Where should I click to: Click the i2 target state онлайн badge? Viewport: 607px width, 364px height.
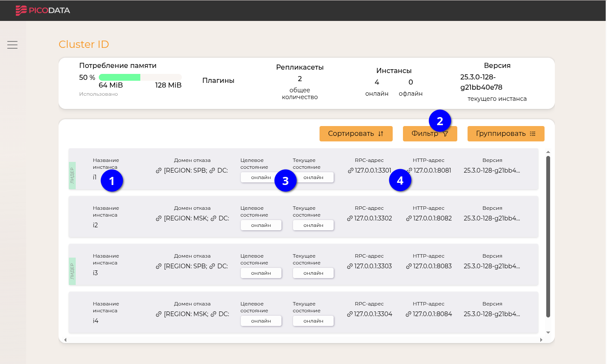click(x=261, y=225)
